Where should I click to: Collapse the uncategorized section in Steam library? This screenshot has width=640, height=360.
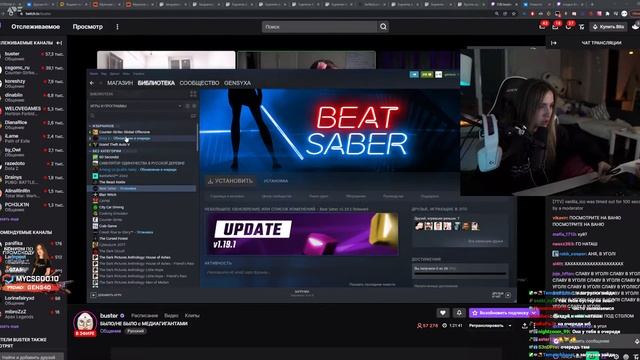[90, 151]
